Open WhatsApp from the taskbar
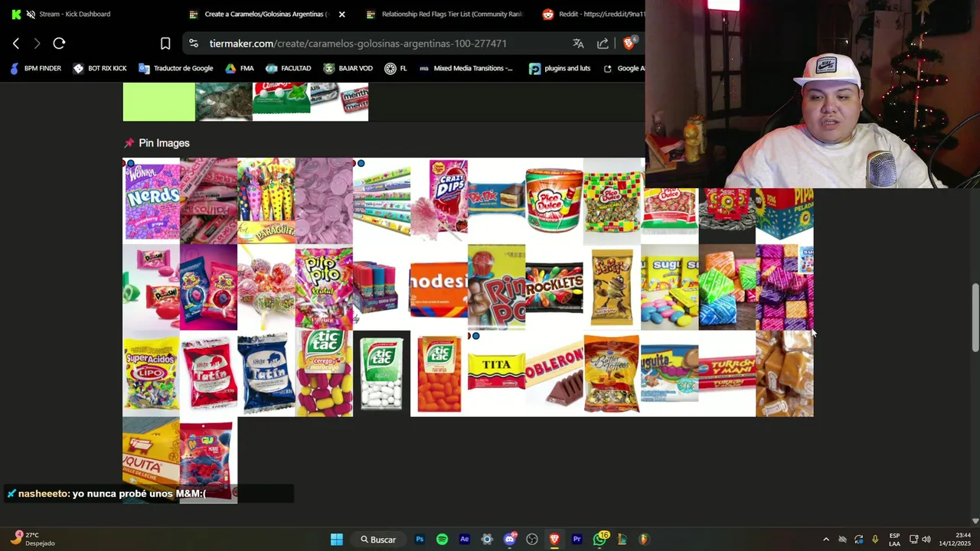This screenshot has width=980, height=551. pos(599,540)
